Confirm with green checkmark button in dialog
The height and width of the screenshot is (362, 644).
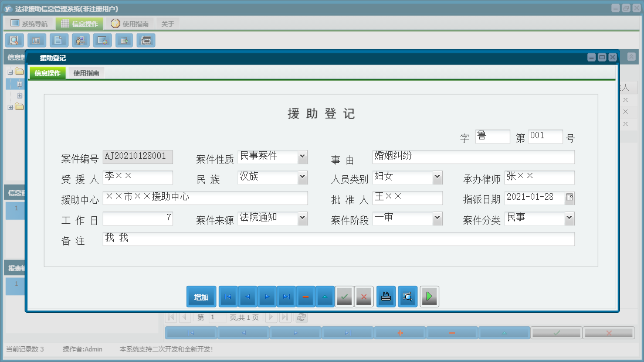click(344, 296)
